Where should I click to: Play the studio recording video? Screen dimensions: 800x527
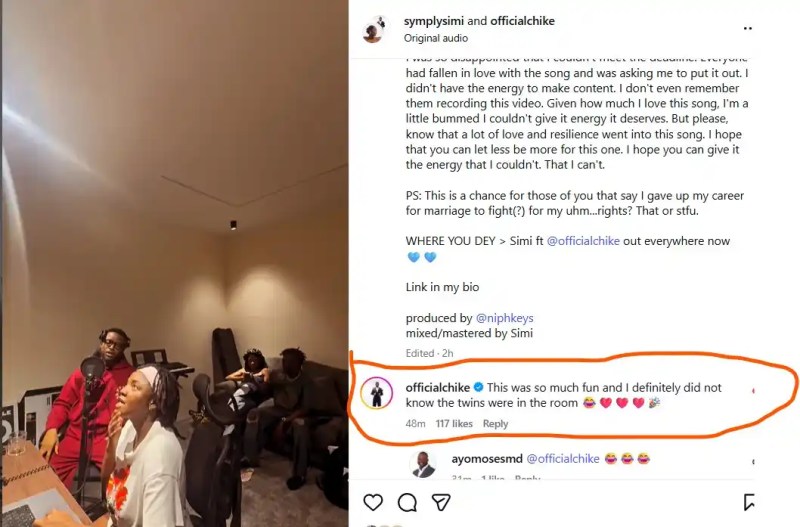pos(175,263)
